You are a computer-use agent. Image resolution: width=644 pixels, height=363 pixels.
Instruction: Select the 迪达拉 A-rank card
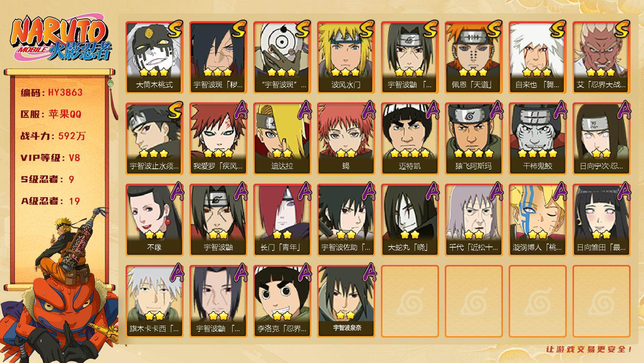282,138
